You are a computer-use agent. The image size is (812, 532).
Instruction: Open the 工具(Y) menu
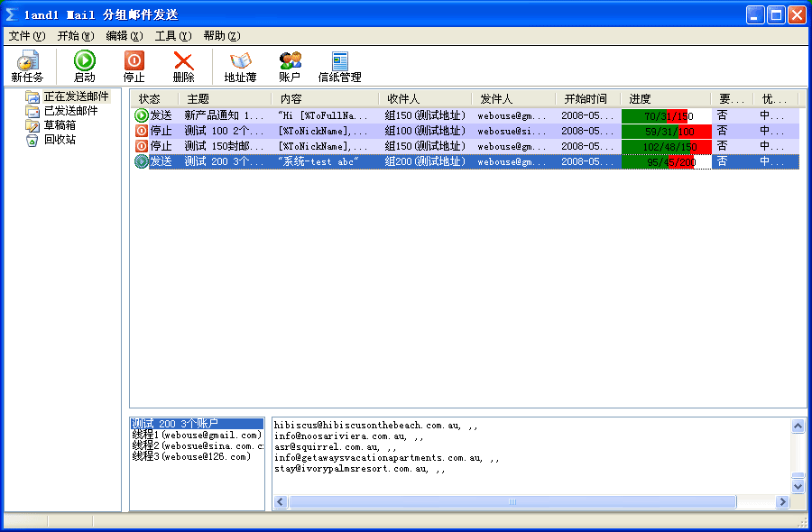pyautogui.click(x=173, y=36)
